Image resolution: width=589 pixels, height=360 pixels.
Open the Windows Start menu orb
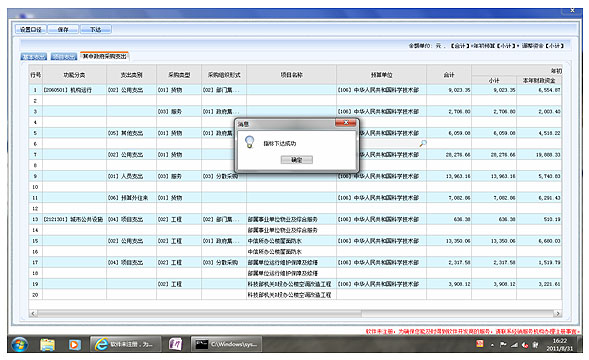[x=20, y=344]
